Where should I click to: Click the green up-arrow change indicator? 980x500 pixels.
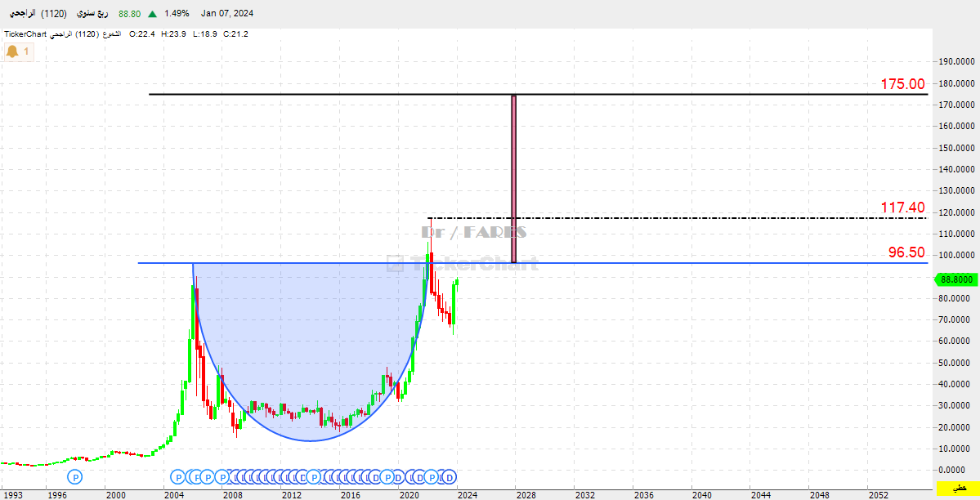[x=153, y=14]
